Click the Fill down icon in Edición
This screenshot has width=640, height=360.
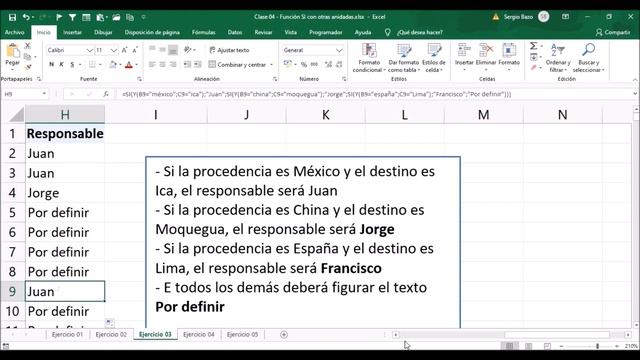click(533, 57)
